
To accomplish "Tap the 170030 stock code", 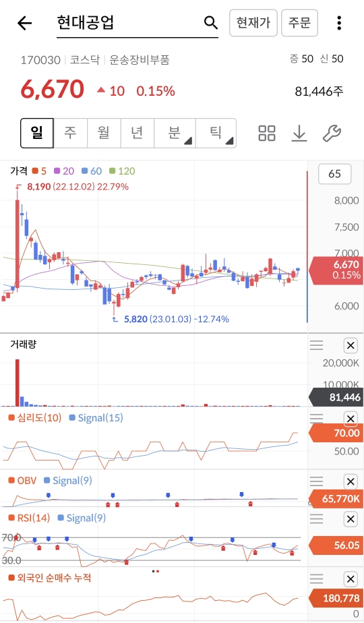I will [x=40, y=61].
